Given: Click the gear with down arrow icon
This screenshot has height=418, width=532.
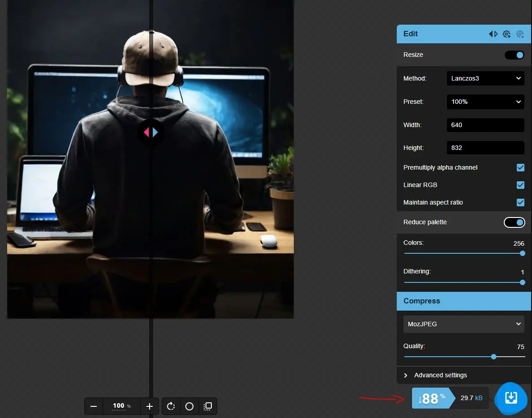Looking at the screenshot, I should [x=520, y=34].
